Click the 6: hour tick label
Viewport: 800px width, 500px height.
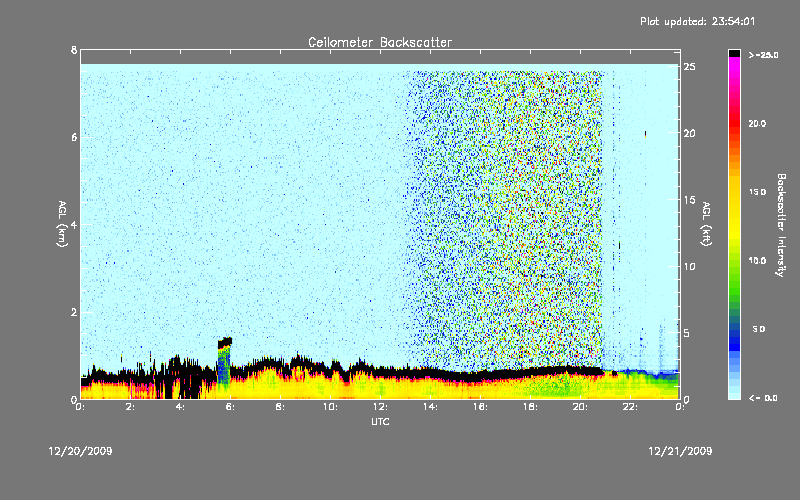(x=230, y=407)
